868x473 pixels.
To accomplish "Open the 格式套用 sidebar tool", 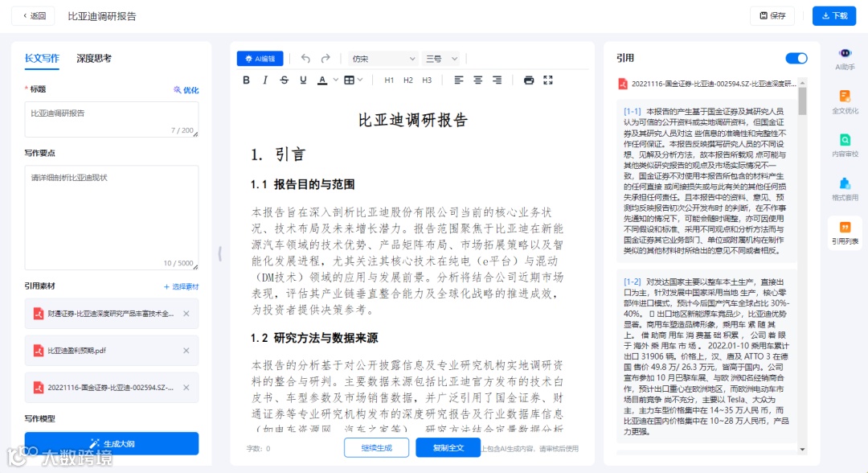I will tap(845, 189).
